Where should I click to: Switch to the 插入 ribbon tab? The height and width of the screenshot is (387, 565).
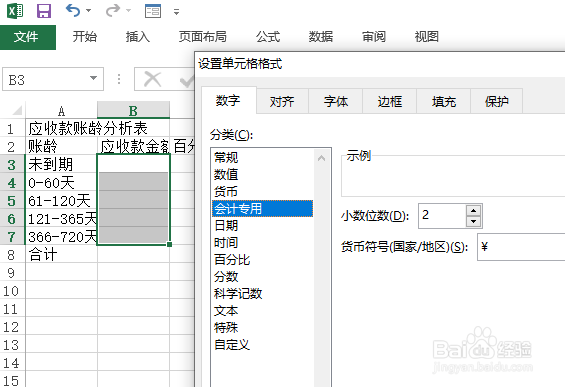[137, 37]
